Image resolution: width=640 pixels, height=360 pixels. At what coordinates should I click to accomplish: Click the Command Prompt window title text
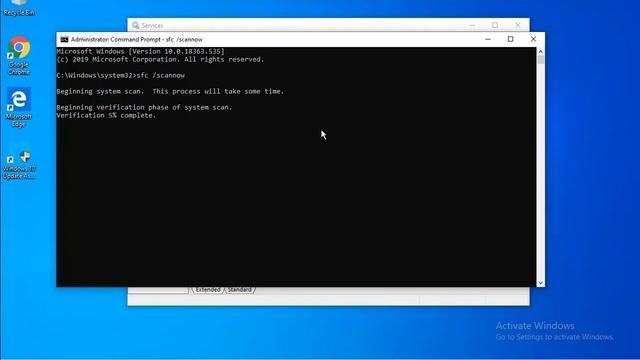click(137, 40)
